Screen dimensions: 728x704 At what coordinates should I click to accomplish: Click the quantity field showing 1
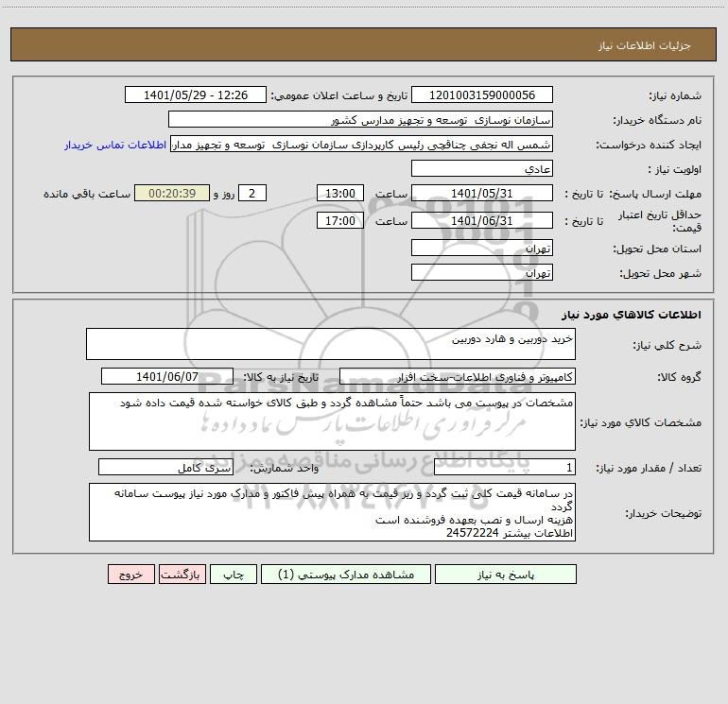click(x=505, y=468)
